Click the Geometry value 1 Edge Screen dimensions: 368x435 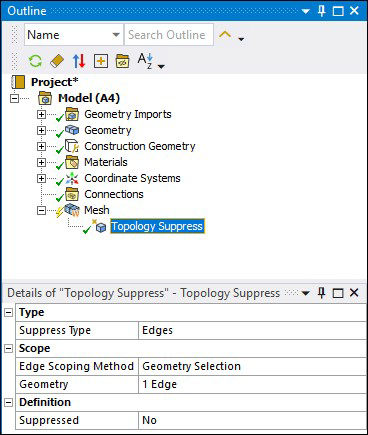[252, 384]
